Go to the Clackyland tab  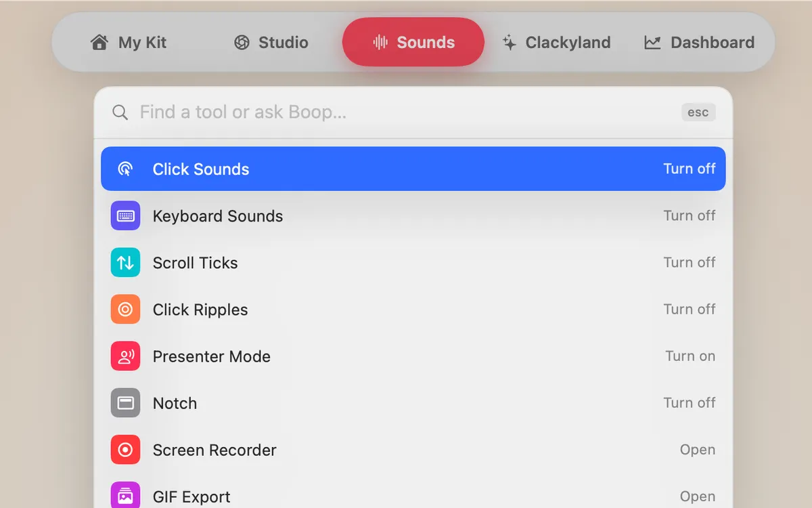(556, 43)
